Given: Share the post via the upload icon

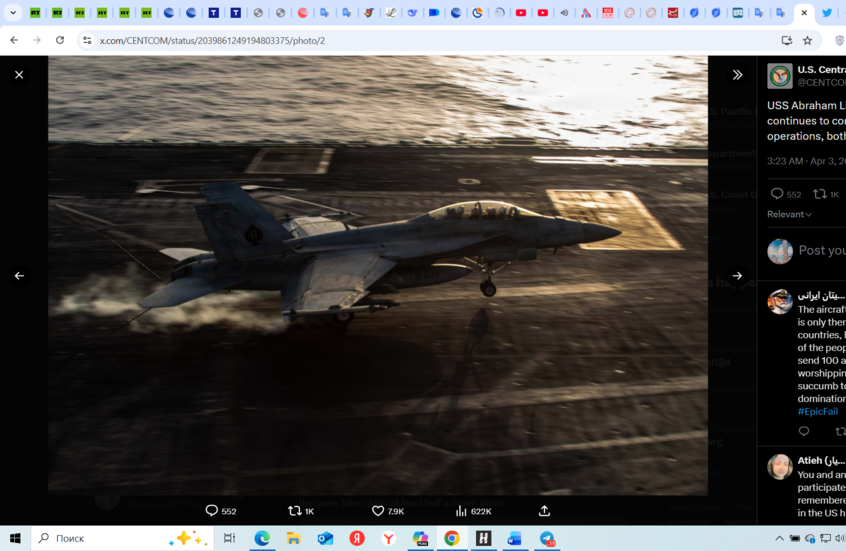Looking at the screenshot, I should coord(544,511).
